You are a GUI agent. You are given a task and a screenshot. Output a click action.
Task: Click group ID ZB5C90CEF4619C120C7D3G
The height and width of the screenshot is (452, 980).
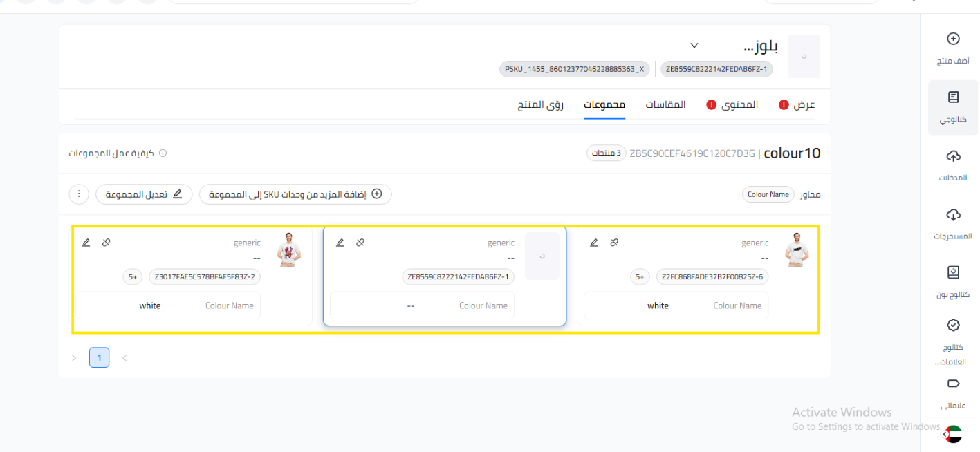coord(692,153)
